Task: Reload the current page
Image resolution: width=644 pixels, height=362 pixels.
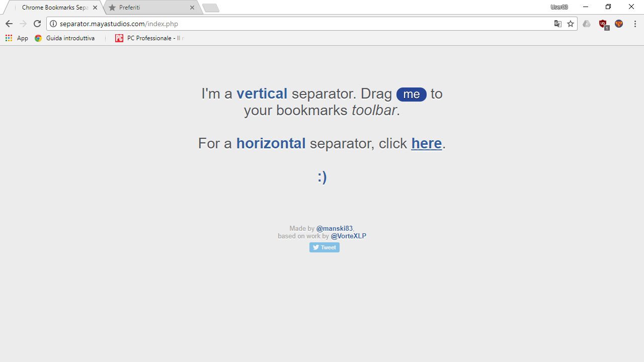Action: (37, 24)
